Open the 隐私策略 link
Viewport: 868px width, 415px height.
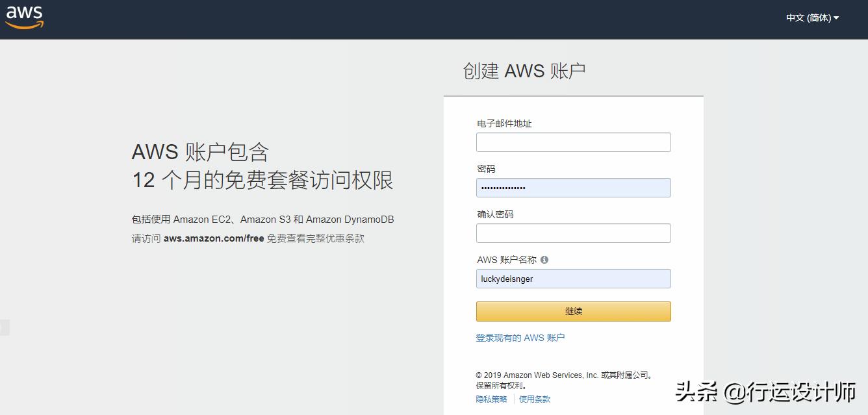tap(491, 399)
